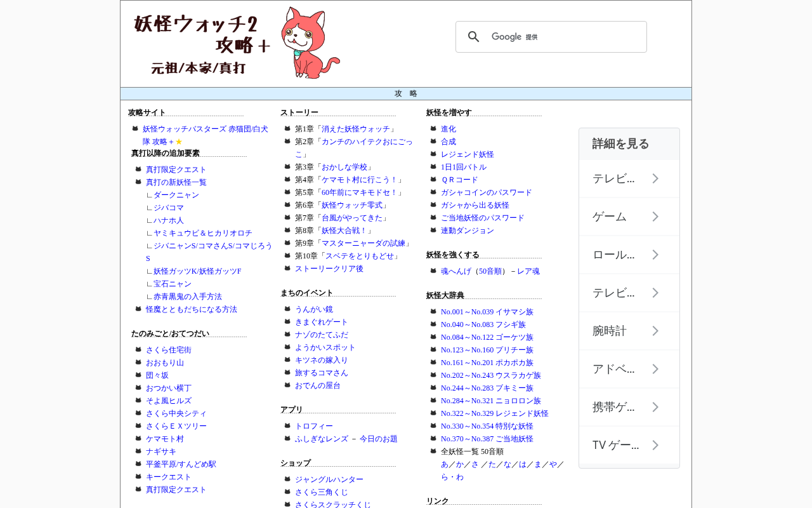Click the Jibanyan cat mascot image
Screen dimensions: 812x508
point(311,43)
